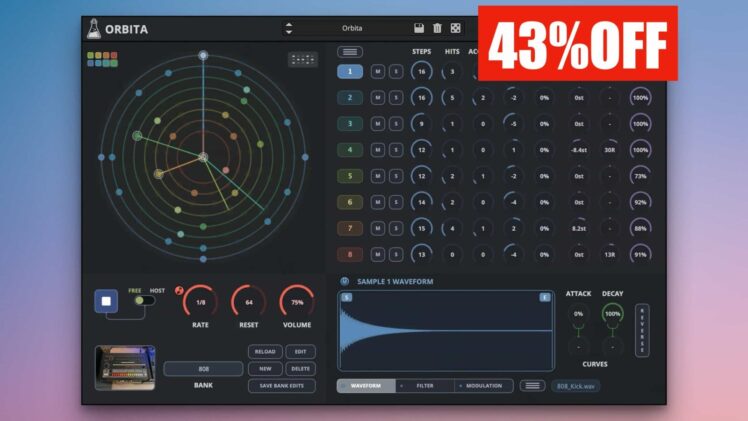Mute track 8
Viewport: 748px width, 421px height.
point(377,255)
